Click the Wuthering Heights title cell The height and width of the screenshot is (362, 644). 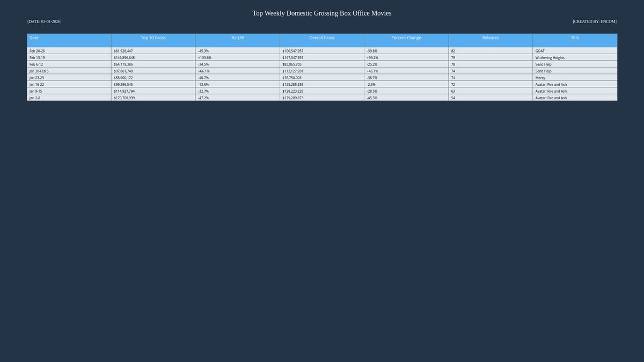575,57
